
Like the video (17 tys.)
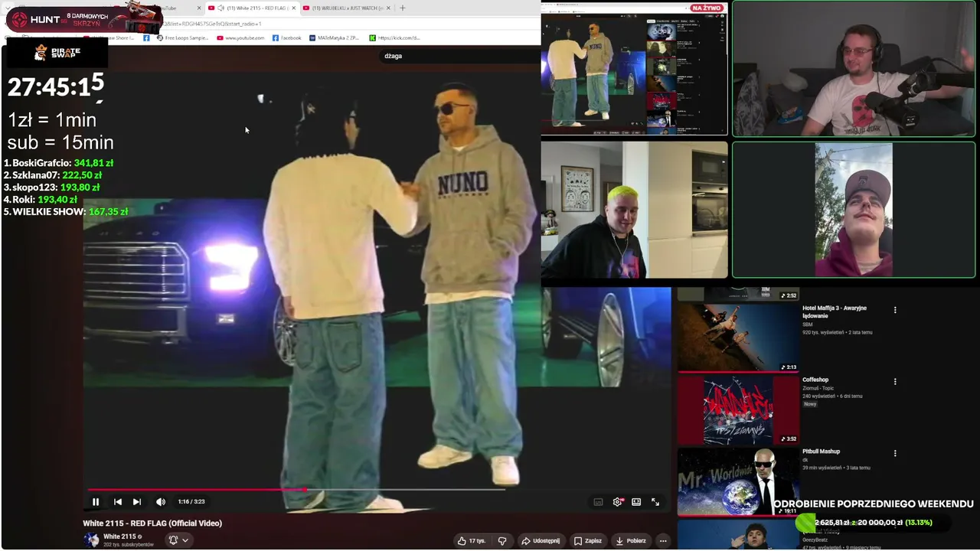tap(471, 541)
